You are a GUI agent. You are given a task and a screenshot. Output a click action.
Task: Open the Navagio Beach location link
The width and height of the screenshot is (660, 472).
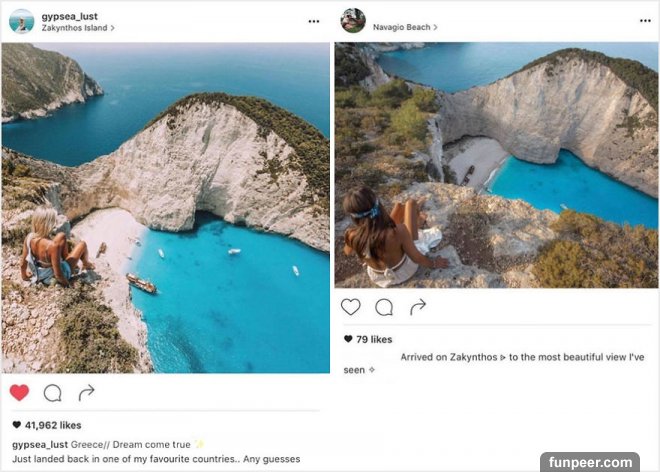click(x=404, y=27)
